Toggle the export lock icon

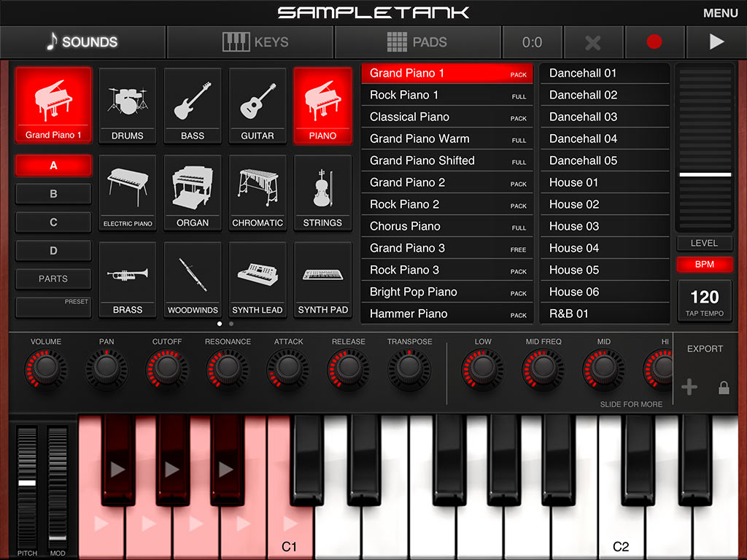(724, 388)
